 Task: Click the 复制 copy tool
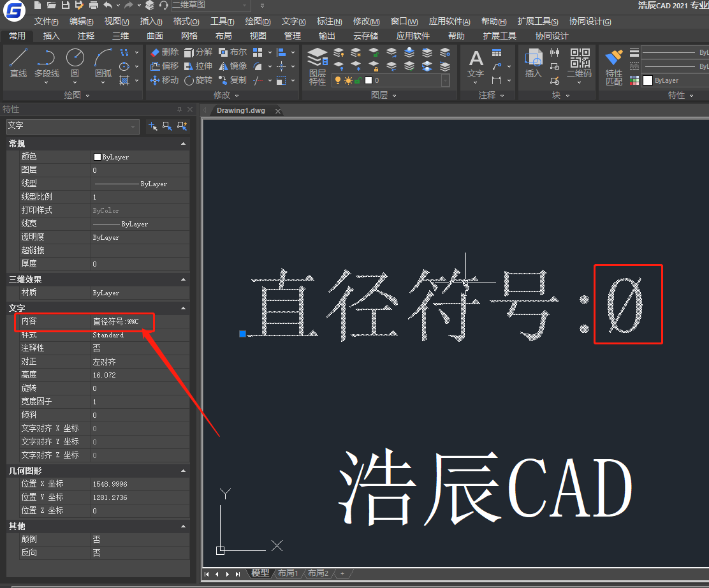click(233, 80)
